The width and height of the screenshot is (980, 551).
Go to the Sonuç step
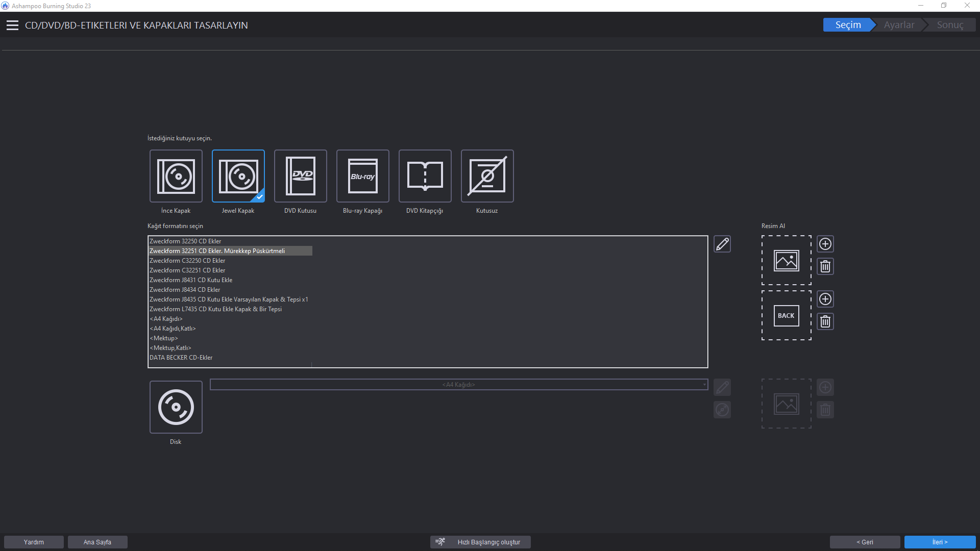pos(950,25)
